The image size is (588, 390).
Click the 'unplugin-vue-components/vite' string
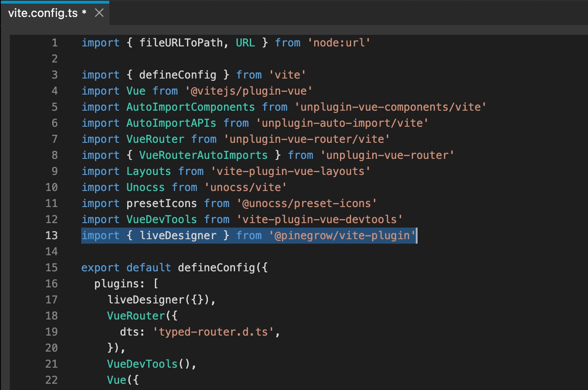pyautogui.click(x=390, y=107)
